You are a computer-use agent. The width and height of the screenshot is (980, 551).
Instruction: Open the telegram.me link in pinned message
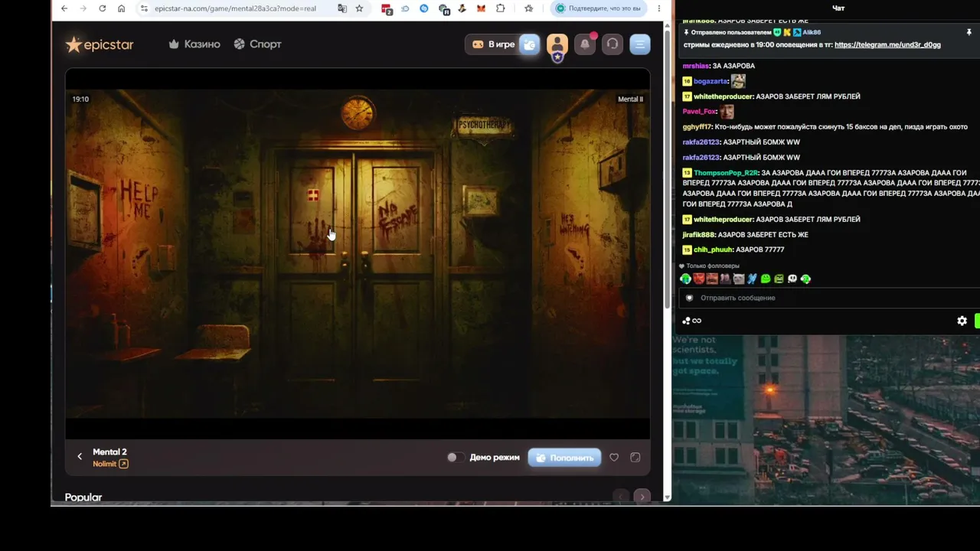(887, 44)
